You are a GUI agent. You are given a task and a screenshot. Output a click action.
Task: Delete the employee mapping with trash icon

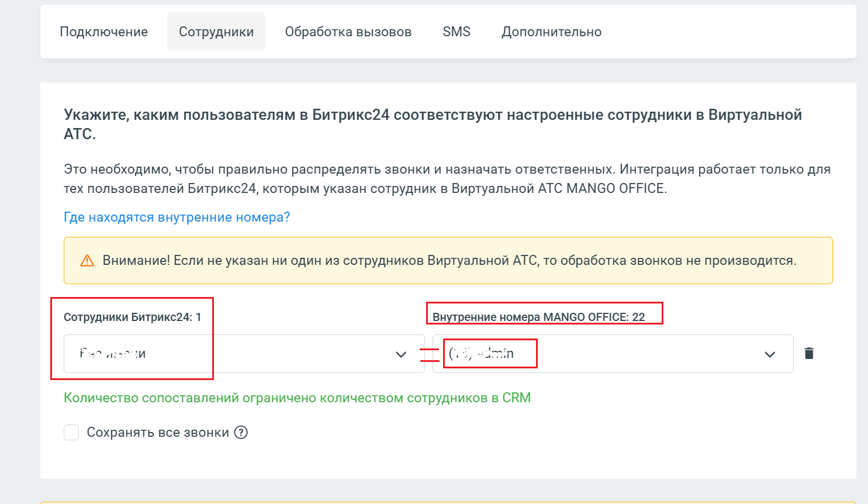809,353
